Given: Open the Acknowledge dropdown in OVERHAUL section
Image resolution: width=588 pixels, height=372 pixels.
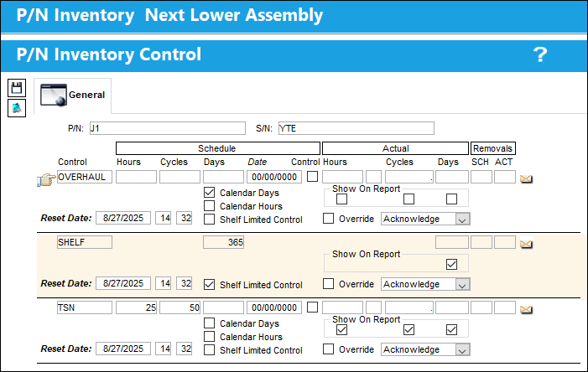Looking at the screenshot, I should [425, 219].
